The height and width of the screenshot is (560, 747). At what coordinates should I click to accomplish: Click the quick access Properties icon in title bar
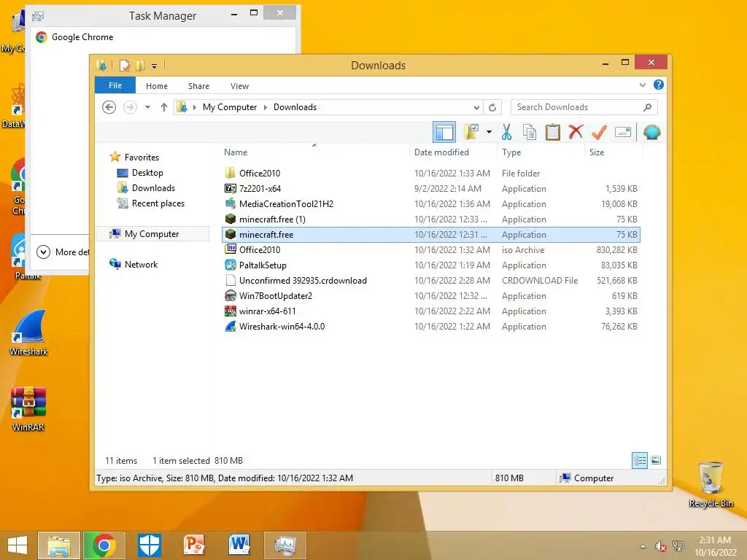(x=124, y=65)
